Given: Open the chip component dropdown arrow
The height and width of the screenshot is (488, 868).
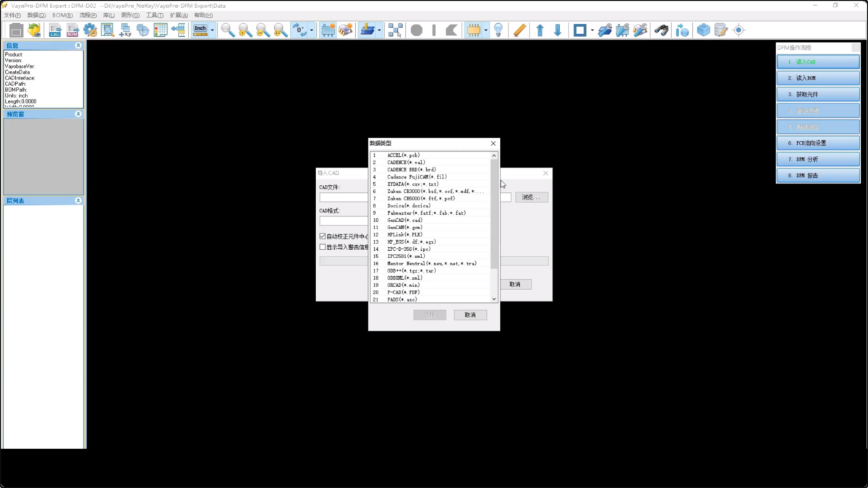Looking at the screenshot, I should [486, 30].
